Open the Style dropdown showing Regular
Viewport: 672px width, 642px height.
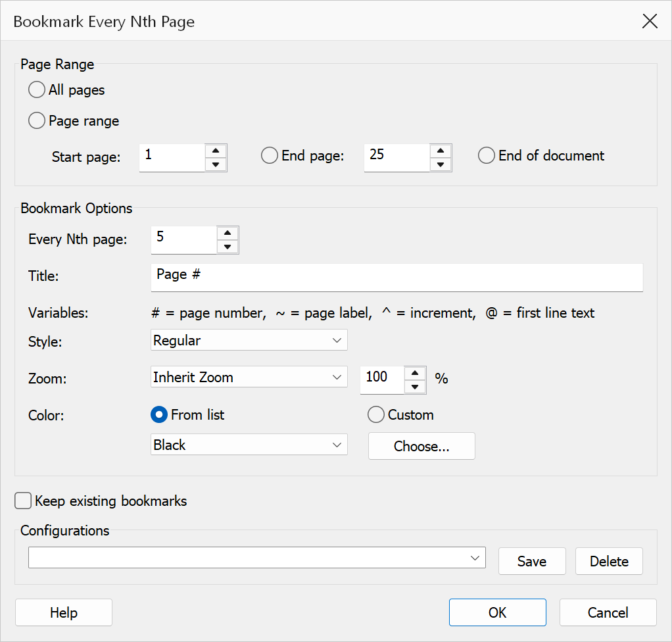[249, 340]
